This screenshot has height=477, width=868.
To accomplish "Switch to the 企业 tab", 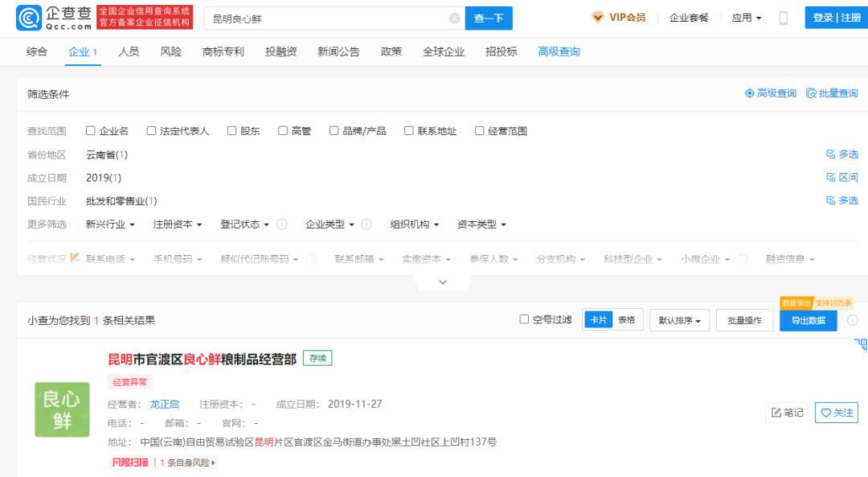I will pyautogui.click(x=83, y=52).
